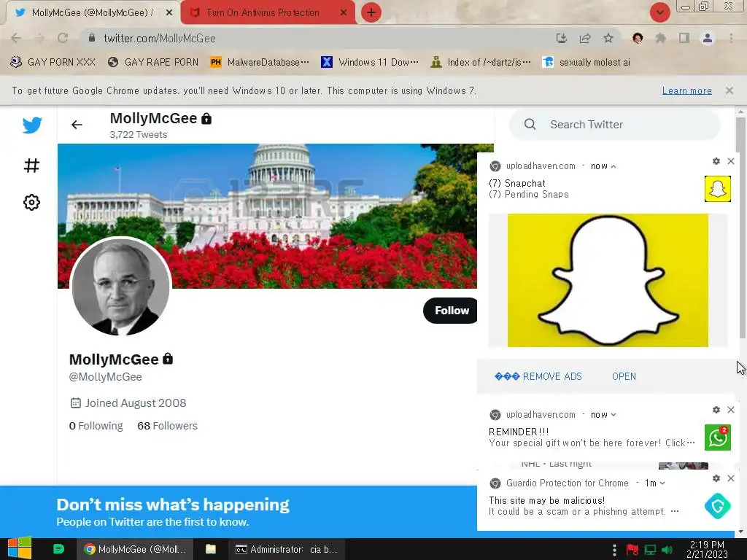Click the small yellow Snapchat ghost icon
Viewport: 747px width, 560px height.
tap(718, 189)
